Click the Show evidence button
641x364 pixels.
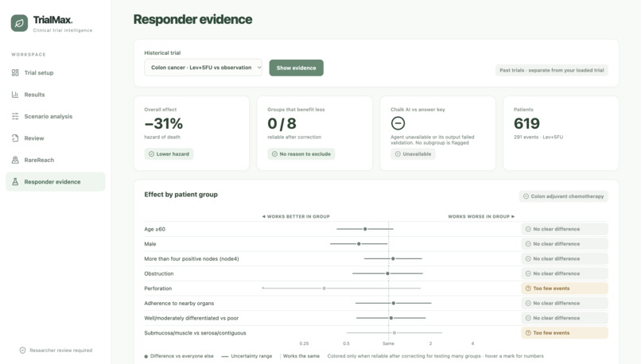click(296, 68)
